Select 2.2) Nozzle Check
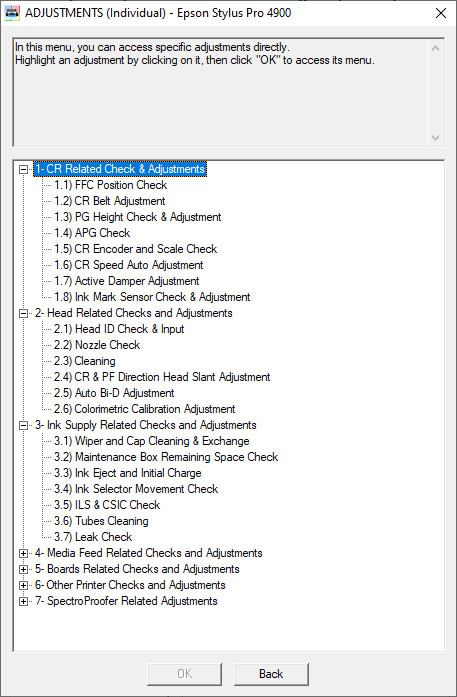457x697 pixels. (97, 345)
